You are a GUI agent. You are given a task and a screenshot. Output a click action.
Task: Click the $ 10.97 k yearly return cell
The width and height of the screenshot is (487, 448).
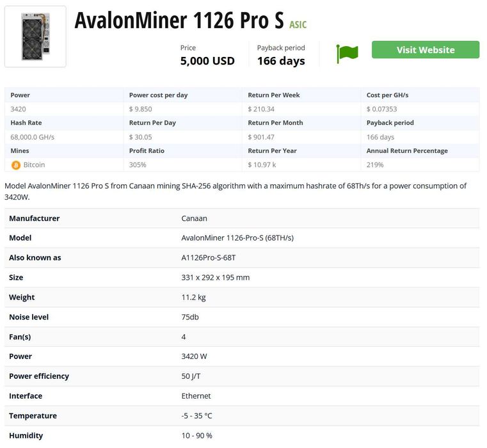point(301,164)
